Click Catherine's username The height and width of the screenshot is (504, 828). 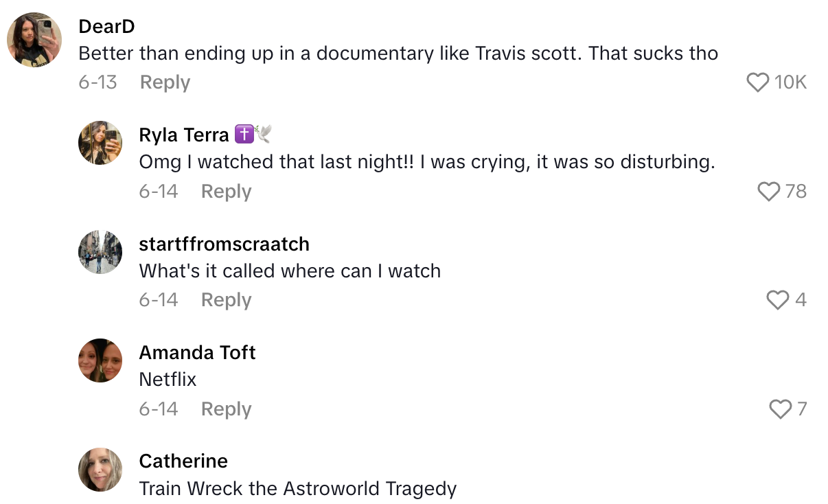pos(183,461)
